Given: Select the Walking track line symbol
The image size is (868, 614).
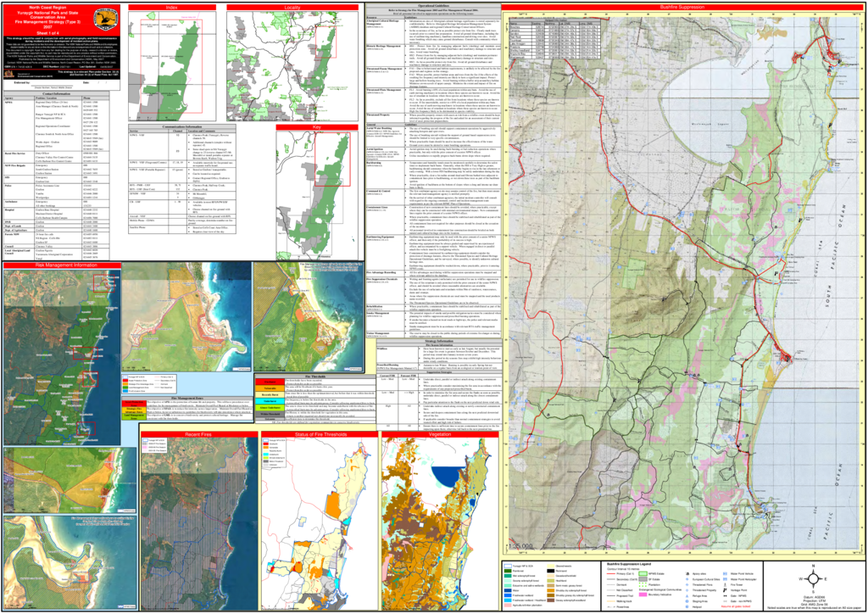Looking at the screenshot, I should tap(610, 600).
